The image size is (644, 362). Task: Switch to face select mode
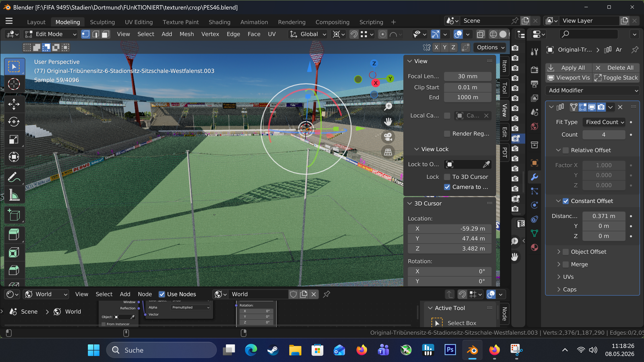pyautogui.click(x=105, y=34)
